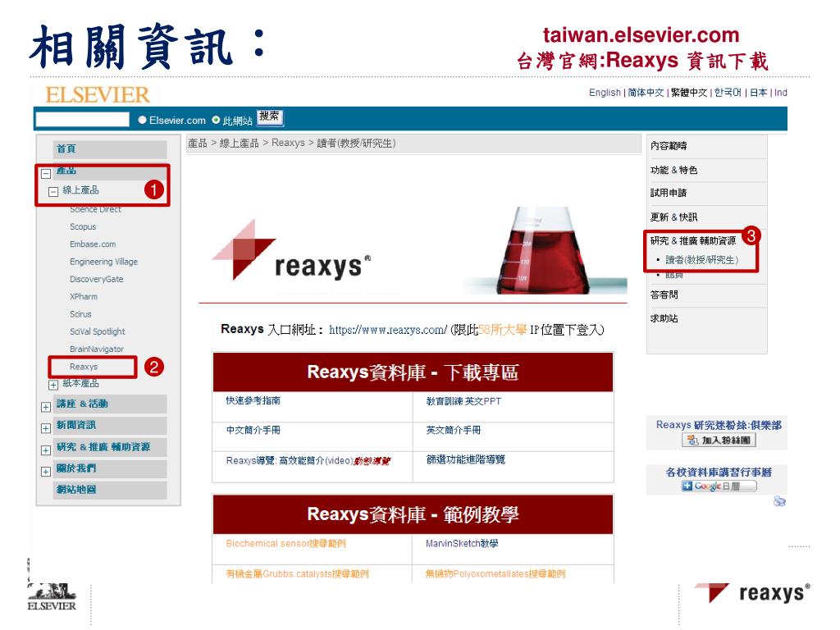
Task: Click the Google日曆 add button
Action: 719,486
